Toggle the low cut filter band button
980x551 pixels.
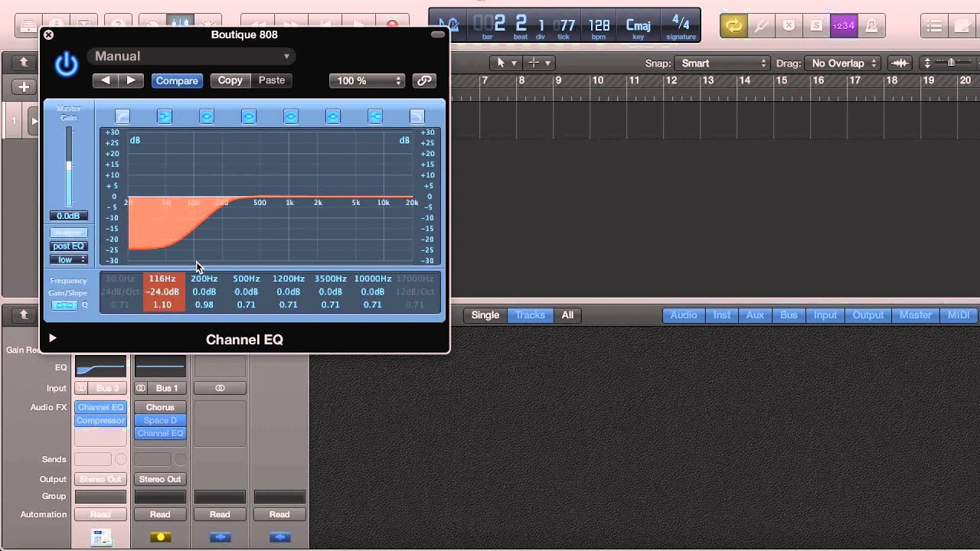[122, 116]
